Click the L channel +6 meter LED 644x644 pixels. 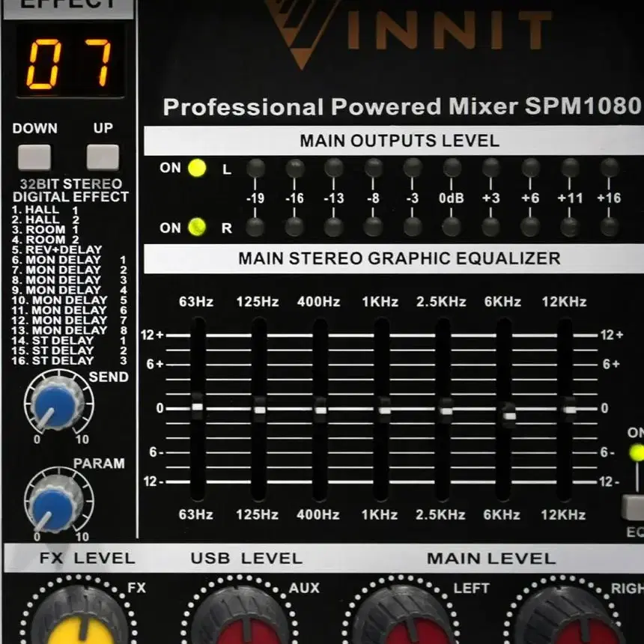click(x=530, y=168)
